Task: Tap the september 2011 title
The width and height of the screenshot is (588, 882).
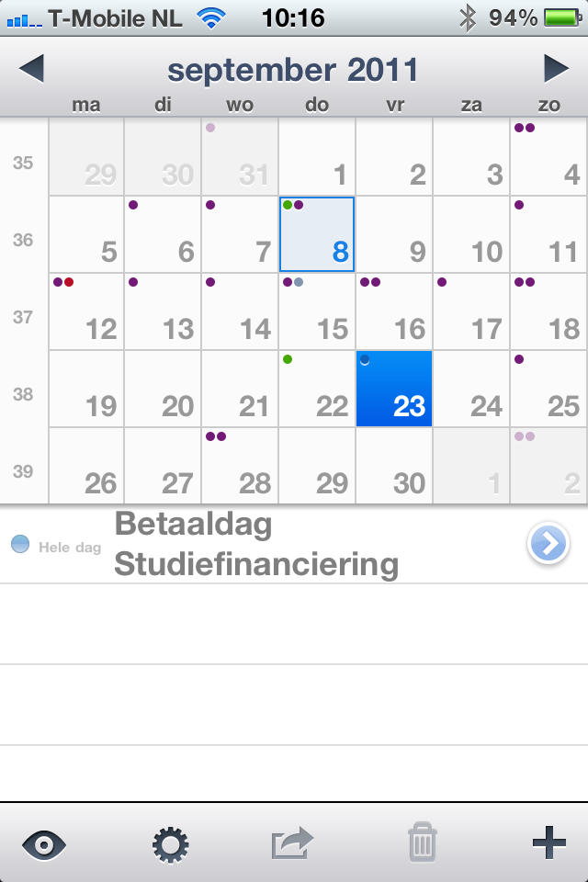Action: point(293,70)
